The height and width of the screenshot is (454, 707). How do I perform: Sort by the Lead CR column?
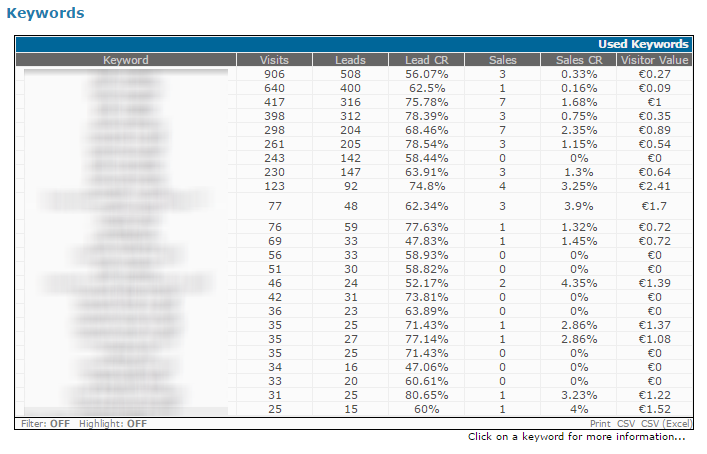tap(426, 60)
